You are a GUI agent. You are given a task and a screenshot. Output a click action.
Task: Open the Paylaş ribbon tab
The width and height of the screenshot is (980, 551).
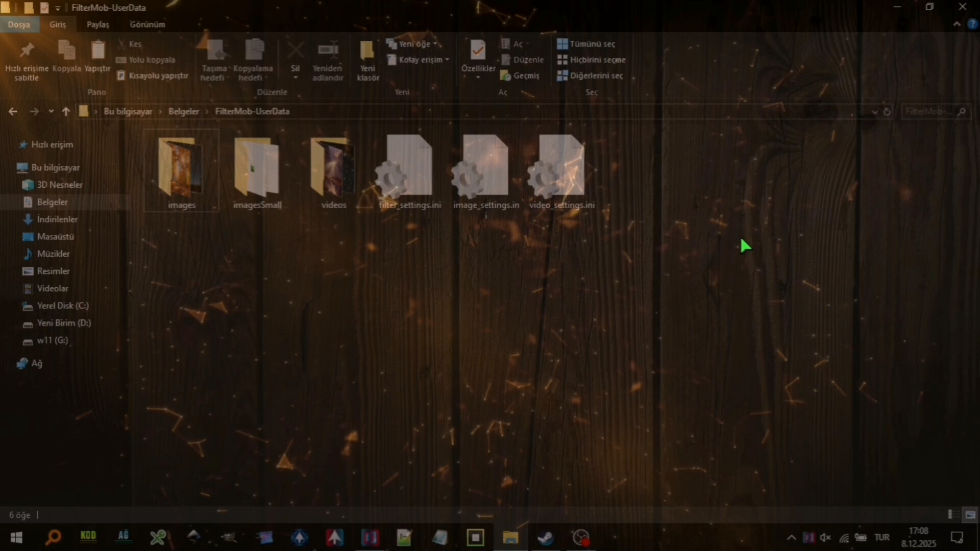pos(97,24)
